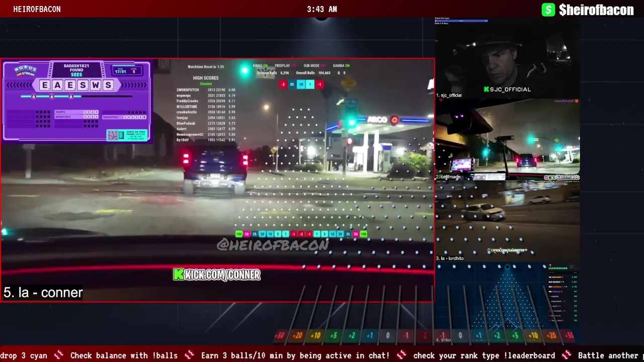Click the Level 5 indicator
The image size is (644, 362).
click(x=134, y=70)
